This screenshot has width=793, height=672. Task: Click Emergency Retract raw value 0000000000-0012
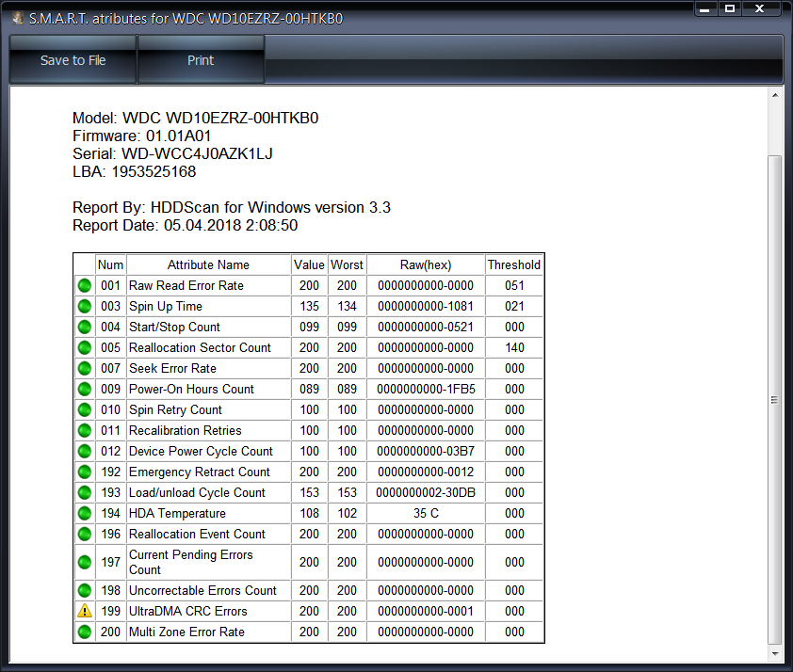coord(426,472)
